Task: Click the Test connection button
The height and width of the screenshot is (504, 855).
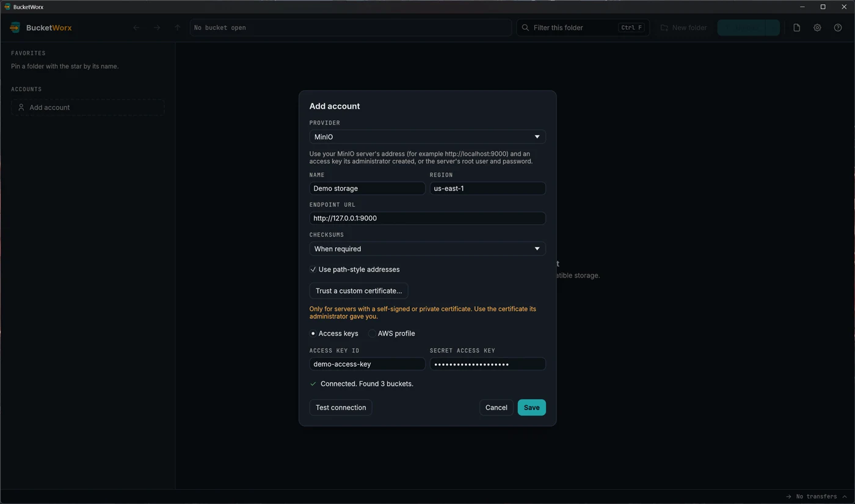Action: [x=341, y=408]
